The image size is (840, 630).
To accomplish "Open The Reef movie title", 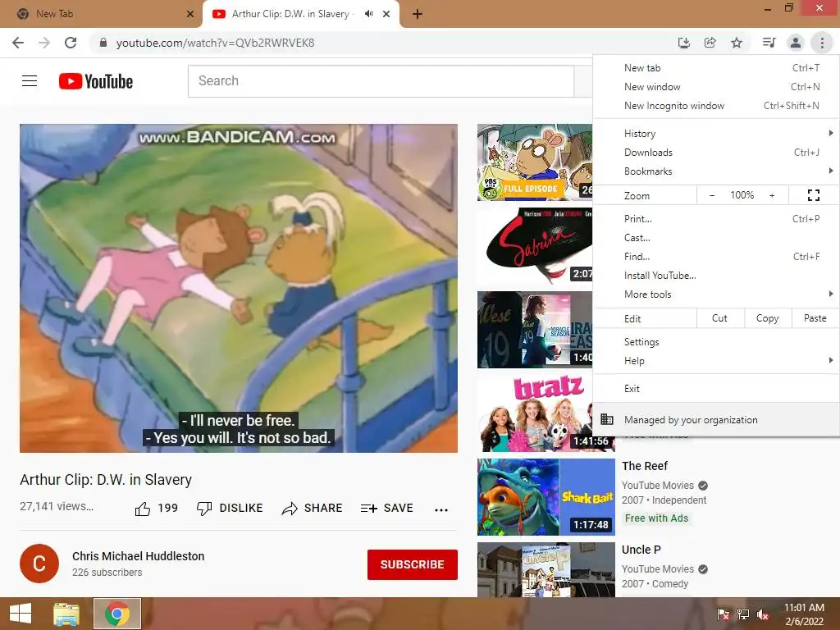I will [645, 466].
